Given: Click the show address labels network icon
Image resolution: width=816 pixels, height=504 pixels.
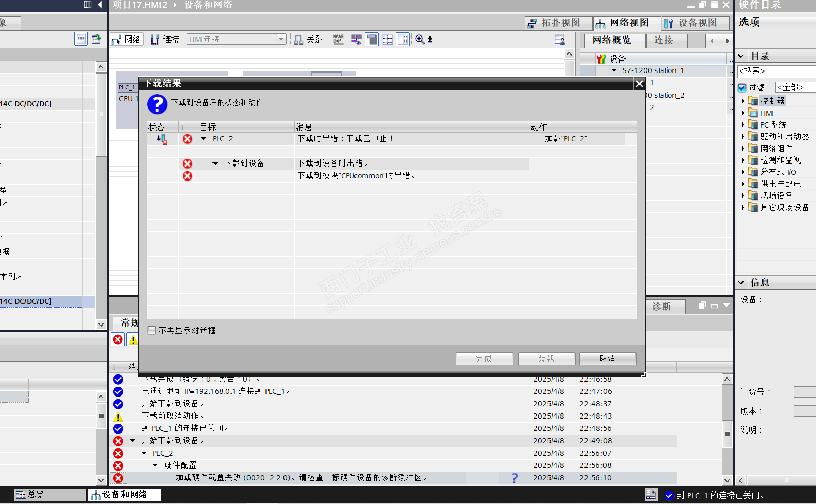Looking at the screenshot, I should pos(356,39).
